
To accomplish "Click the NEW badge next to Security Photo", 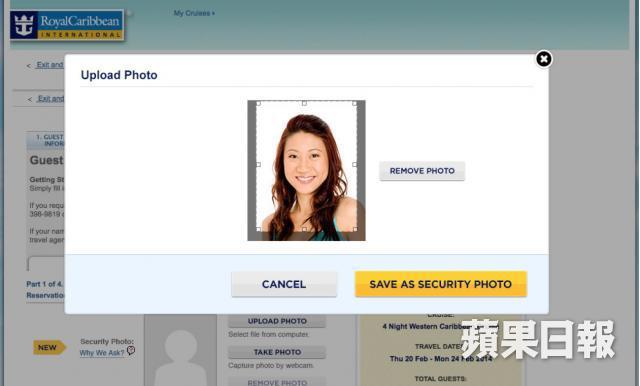I will tap(49, 348).
